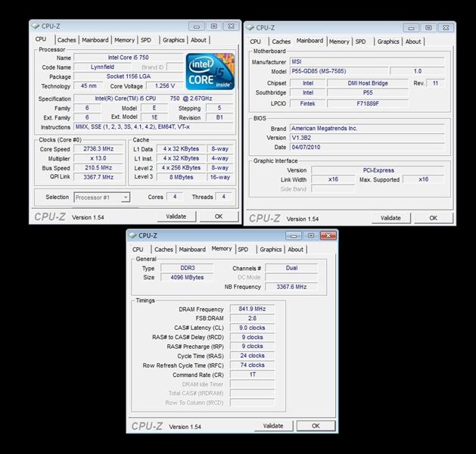The height and width of the screenshot is (454, 476).
Task: Click the Core Speed value field
Action: click(98, 149)
